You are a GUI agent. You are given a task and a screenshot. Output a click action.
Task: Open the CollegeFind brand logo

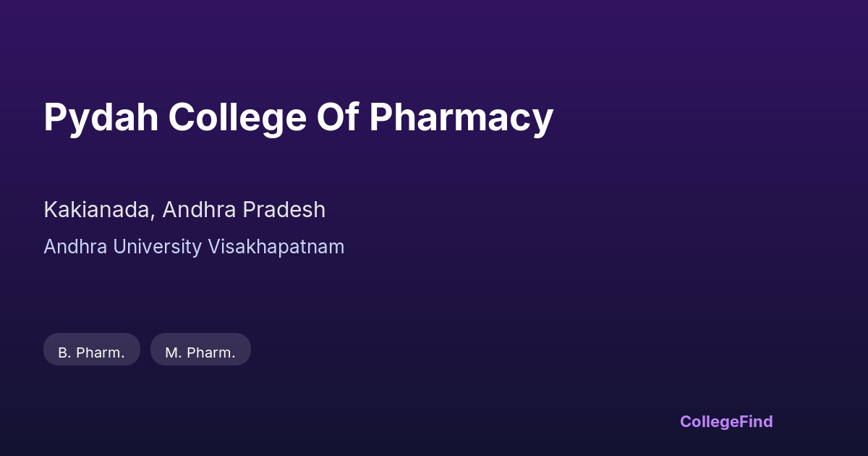[x=726, y=421]
